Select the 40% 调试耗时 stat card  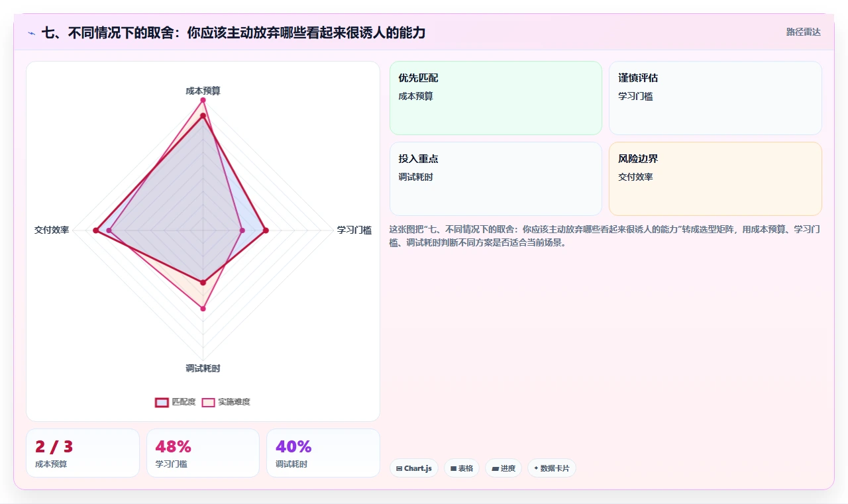(x=323, y=453)
